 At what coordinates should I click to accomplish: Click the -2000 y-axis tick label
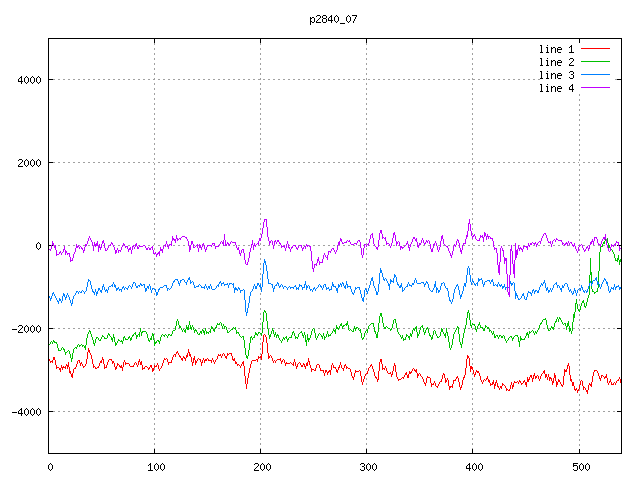pos(24,329)
